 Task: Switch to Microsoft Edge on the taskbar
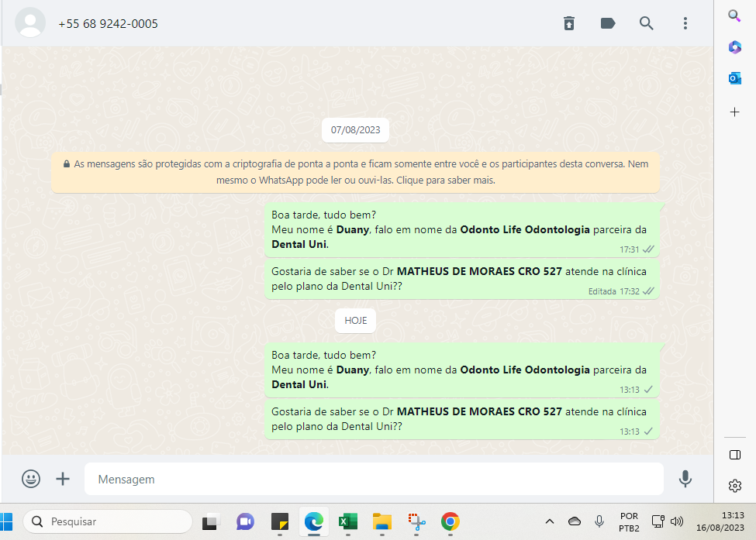314,521
